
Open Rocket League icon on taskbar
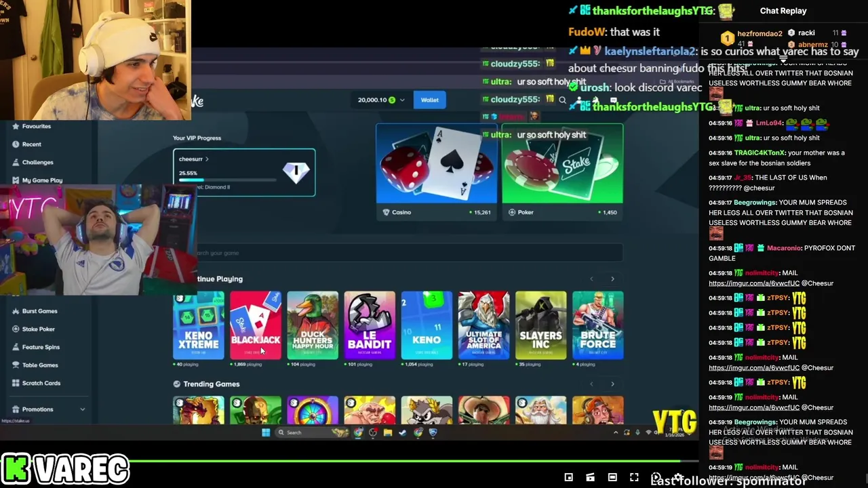[x=433, y=432]
